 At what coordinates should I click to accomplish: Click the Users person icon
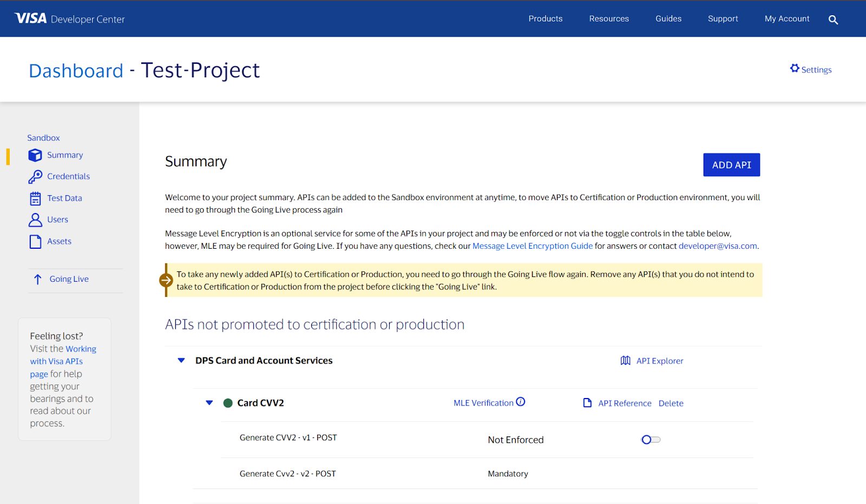click(x=35, y=220)
